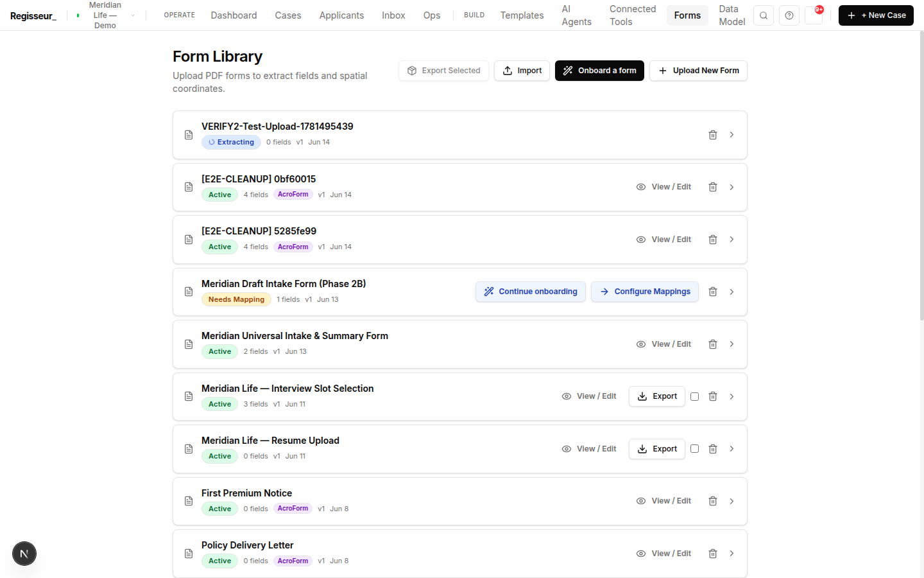Open the search icon in top bar
The image size is (924, 578).
[764, 15]
